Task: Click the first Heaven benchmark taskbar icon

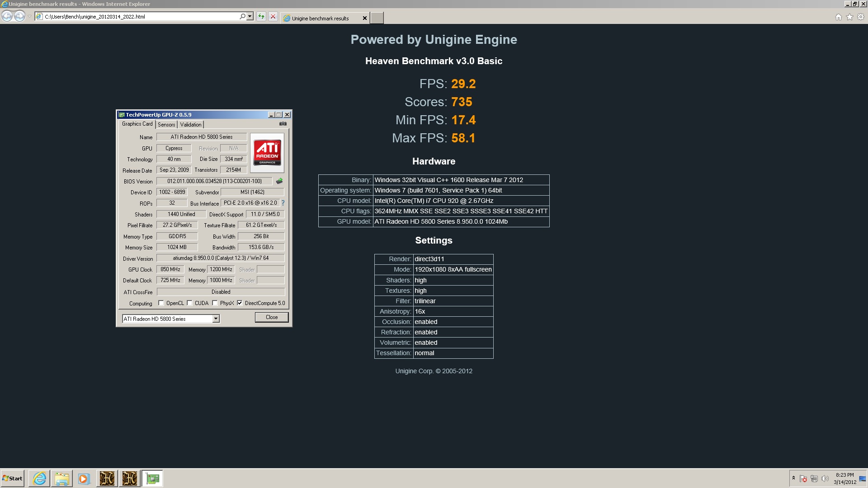Action: 107,479
